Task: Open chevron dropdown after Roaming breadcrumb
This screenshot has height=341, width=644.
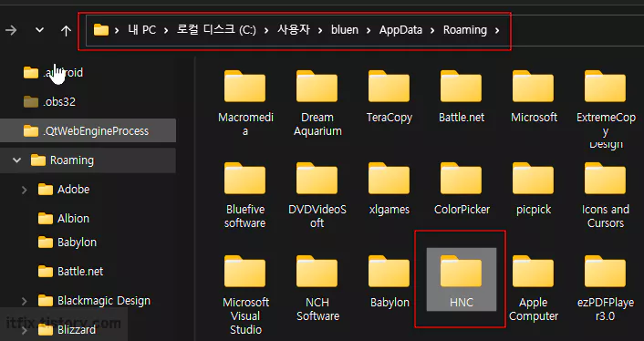Action: (497, 30)
